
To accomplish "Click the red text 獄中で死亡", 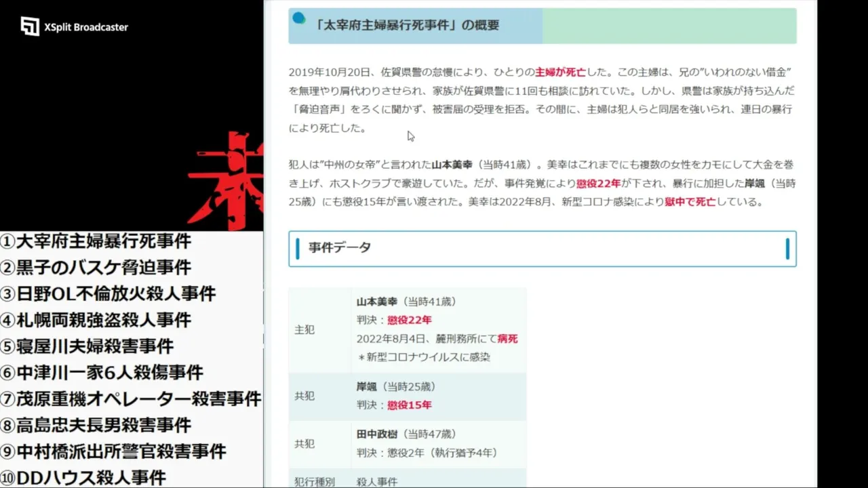I will point(690,202).
